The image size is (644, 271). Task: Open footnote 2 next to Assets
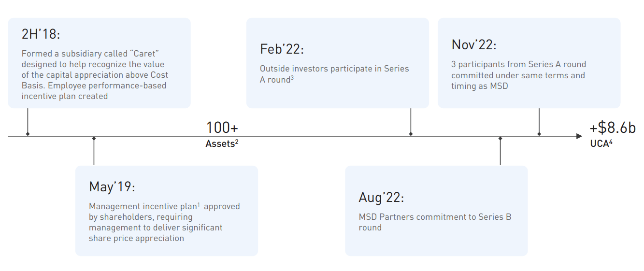tap(237, 141)
